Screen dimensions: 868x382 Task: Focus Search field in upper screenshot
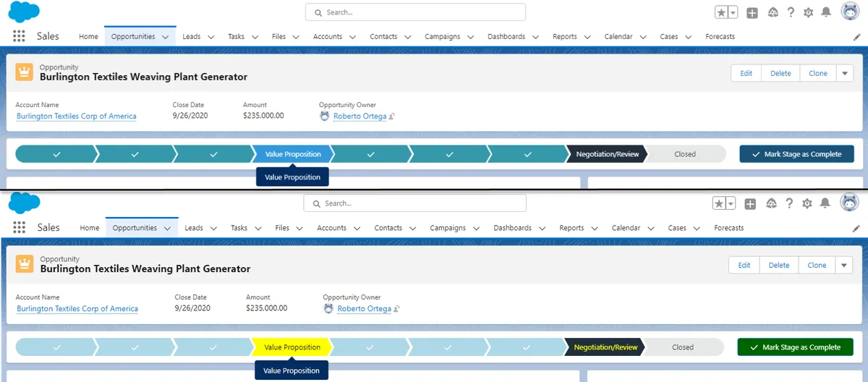415,12
